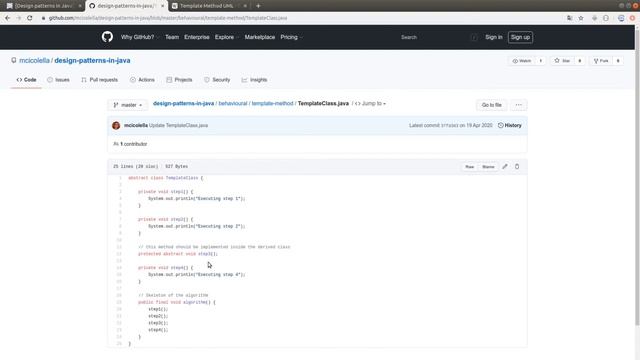The height and width of the screenshot is (360, 640).
Task: Expand the Explore dropdown menu
Action: coord(227,37)
